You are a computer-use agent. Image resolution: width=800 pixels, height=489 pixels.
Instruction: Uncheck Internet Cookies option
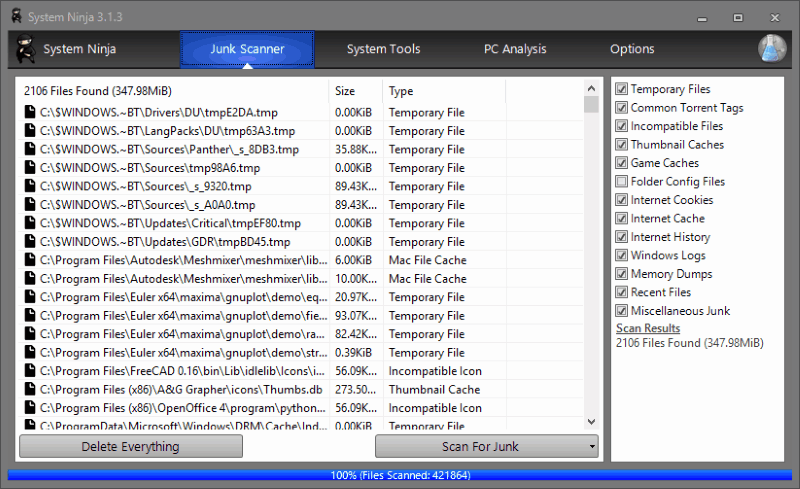tap(621, 200)
